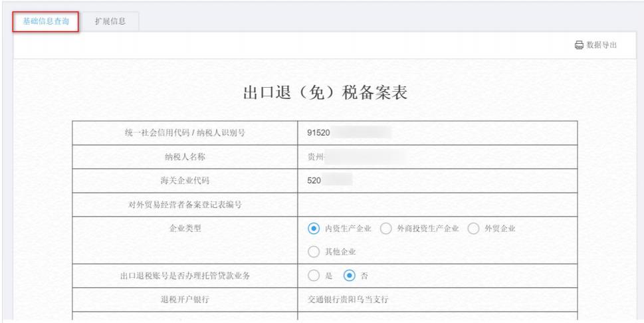Click the printer icon for data export
Image resolution: width=644 pixels, height=323 pixels.
click(x=579, y=45)
